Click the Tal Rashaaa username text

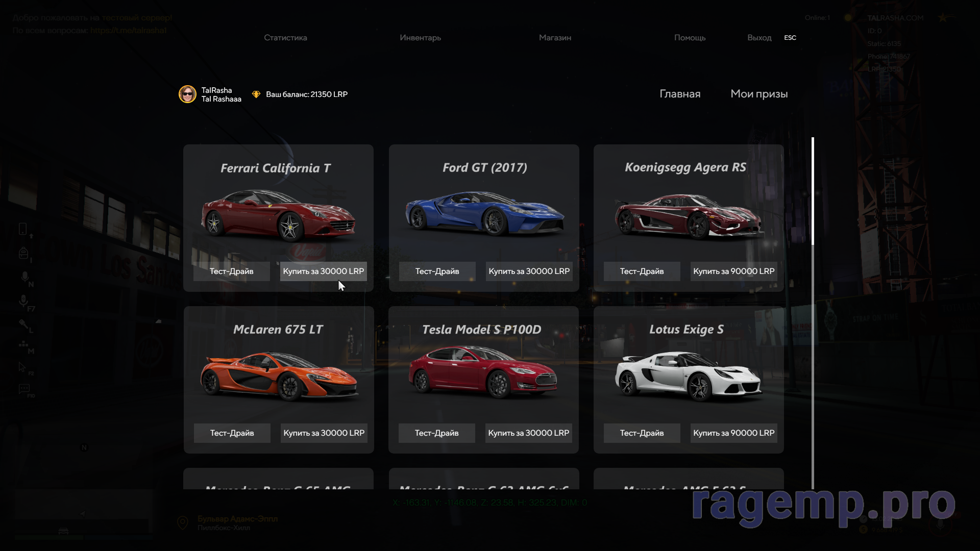click(x=221, y=99)
